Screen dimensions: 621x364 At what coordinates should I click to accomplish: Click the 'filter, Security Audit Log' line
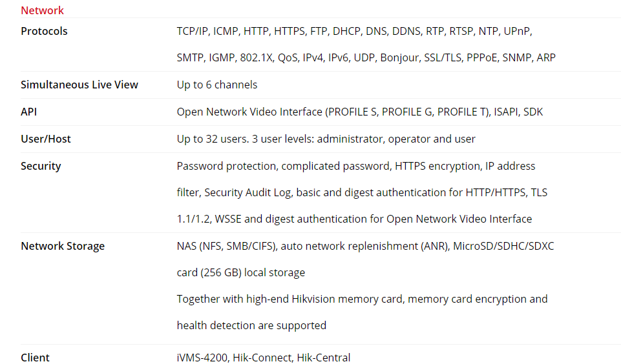(x=362, y=192)
